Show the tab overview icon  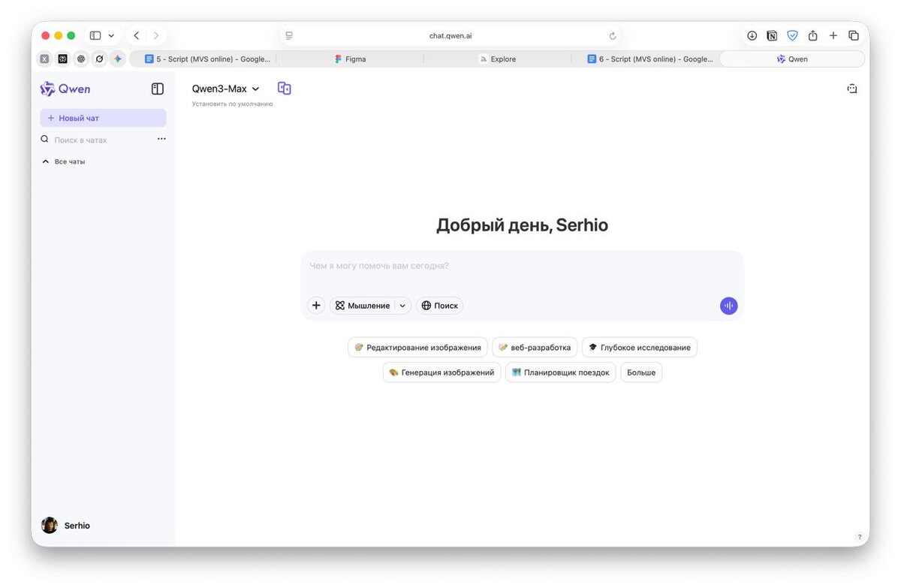[854, 35]
